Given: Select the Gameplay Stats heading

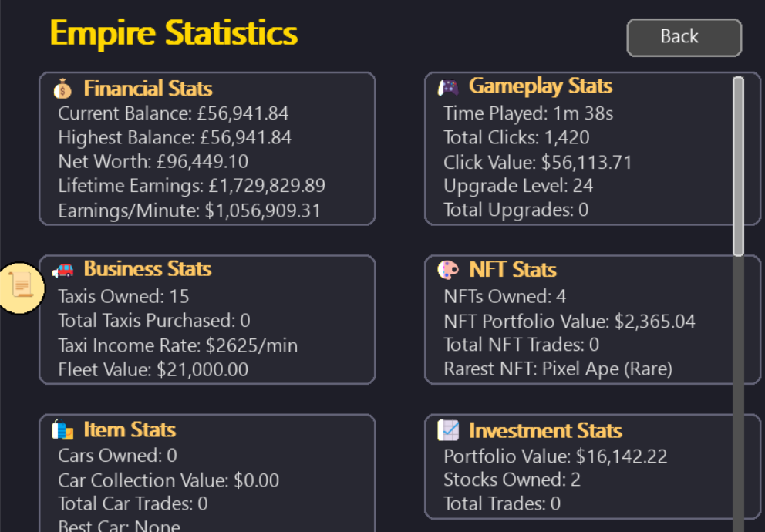Looking at the screenshot, I should (540, 86).
